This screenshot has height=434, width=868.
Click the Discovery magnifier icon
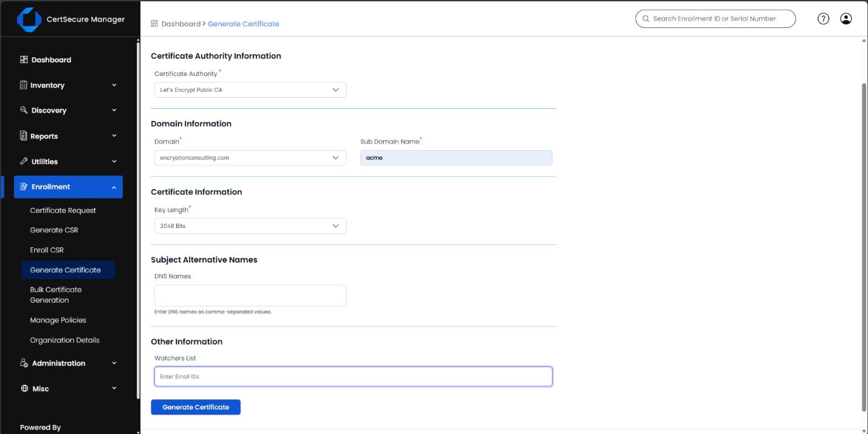tap(24, 110)
